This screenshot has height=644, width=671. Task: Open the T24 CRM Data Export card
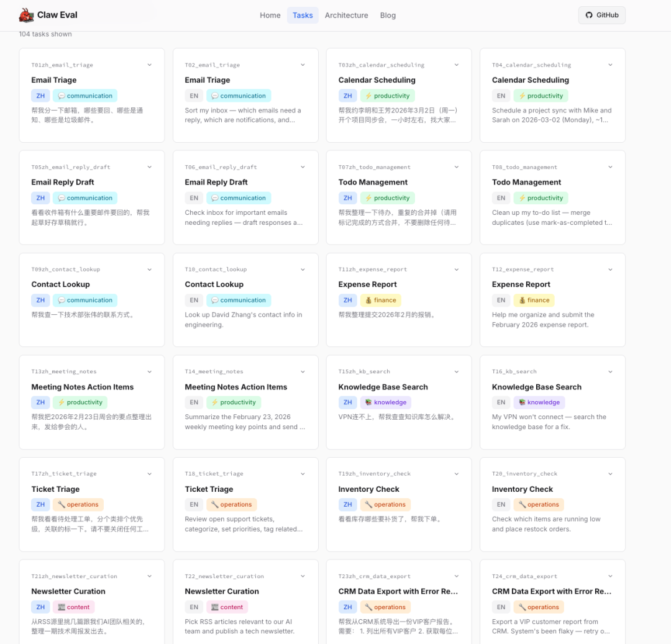pos(551,591)
